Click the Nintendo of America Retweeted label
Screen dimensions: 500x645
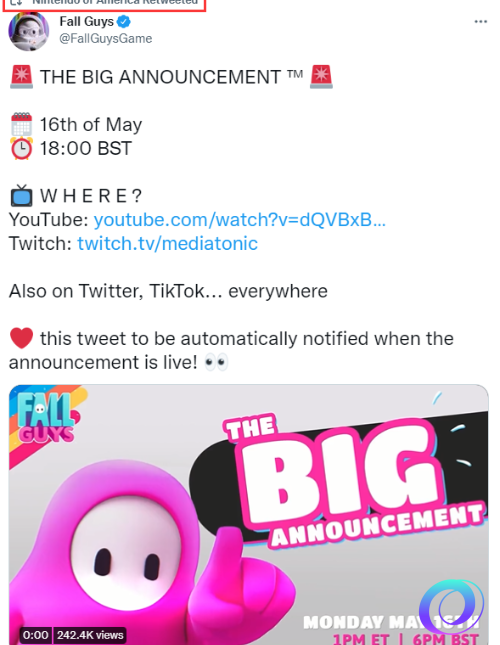point(115,2)
